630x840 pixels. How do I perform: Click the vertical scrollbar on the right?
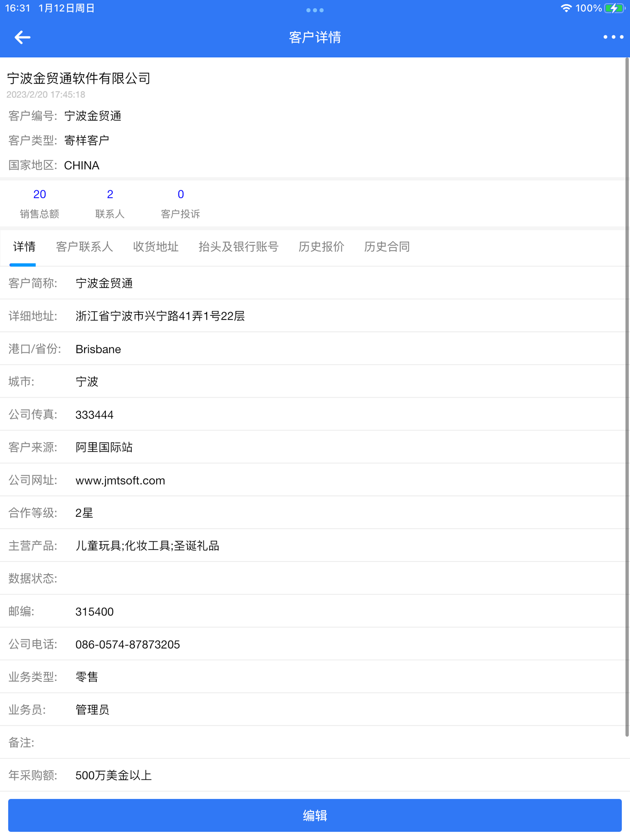627,397
